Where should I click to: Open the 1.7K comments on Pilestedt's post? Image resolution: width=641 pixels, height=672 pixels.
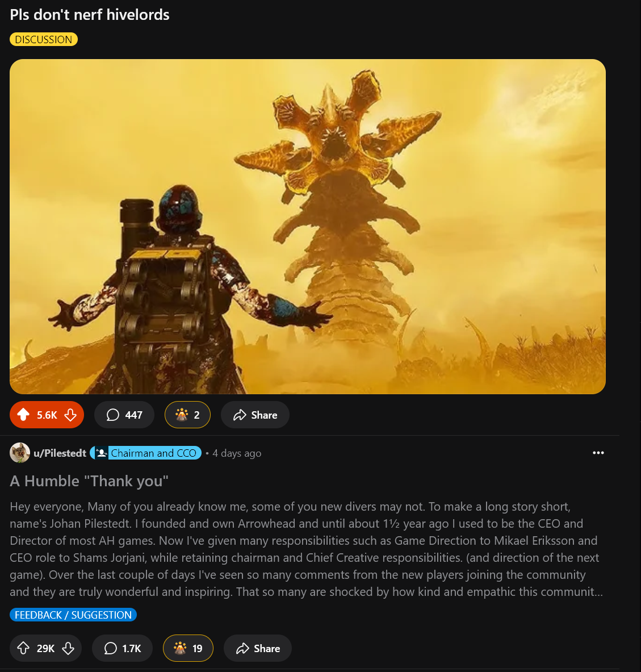point(123,648)
